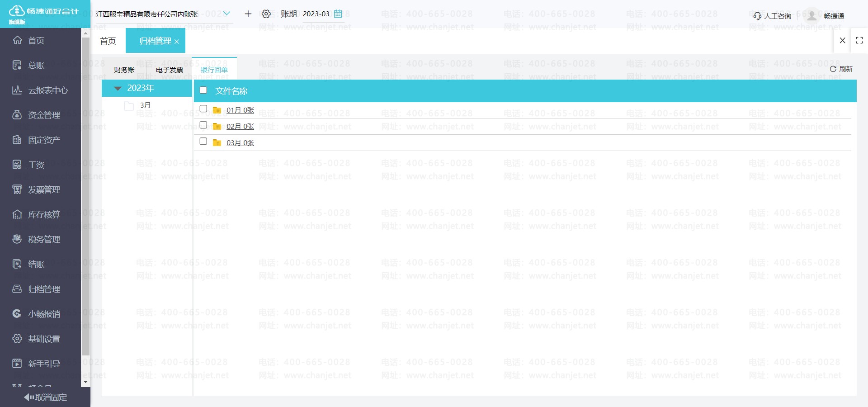Open the company account book dropdown arrow
The image size is (868, 407).
[226, 14]
